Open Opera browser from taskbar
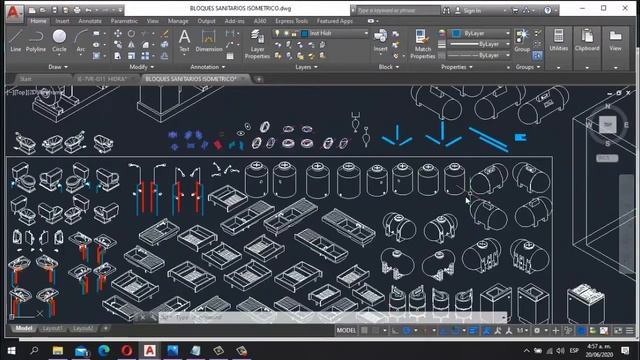 (x=127, y=350)
